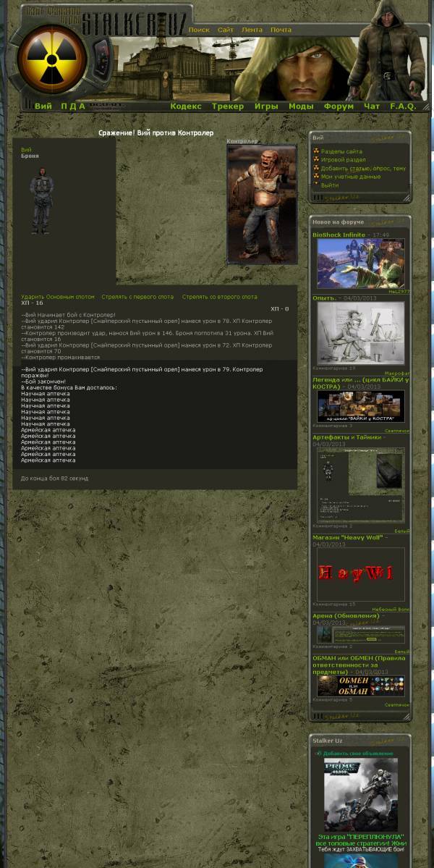The height and width of the screenshot is (868, 434).
Task: Open the BioShock Infinite forum thumbnail
Action: point(360,264)
